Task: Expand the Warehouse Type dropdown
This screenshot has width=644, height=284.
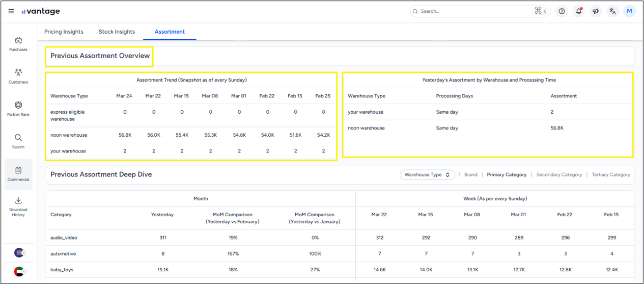Action: pos(427,174)
